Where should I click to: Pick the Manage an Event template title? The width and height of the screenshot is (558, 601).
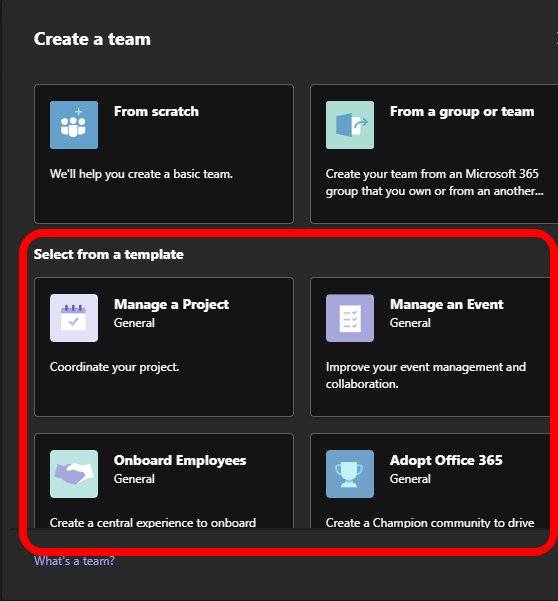[x=446, y=304]
